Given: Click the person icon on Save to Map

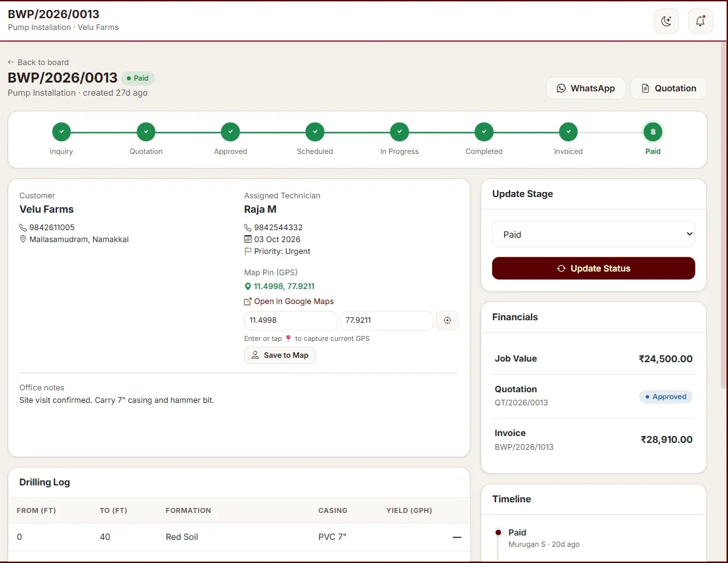Looking at the screenshot, I should click(x=255, y=355).
